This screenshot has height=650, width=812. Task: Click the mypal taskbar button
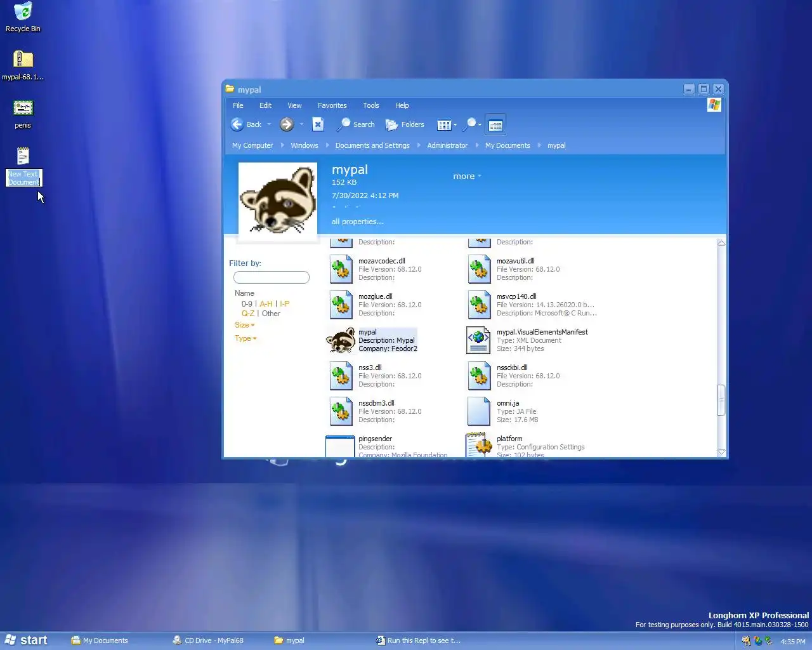pos(289,640)
